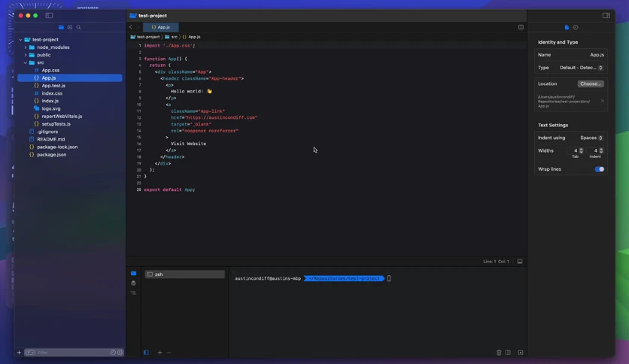
Task: Click the navigator Filter field
Action: tap(72, 353)
